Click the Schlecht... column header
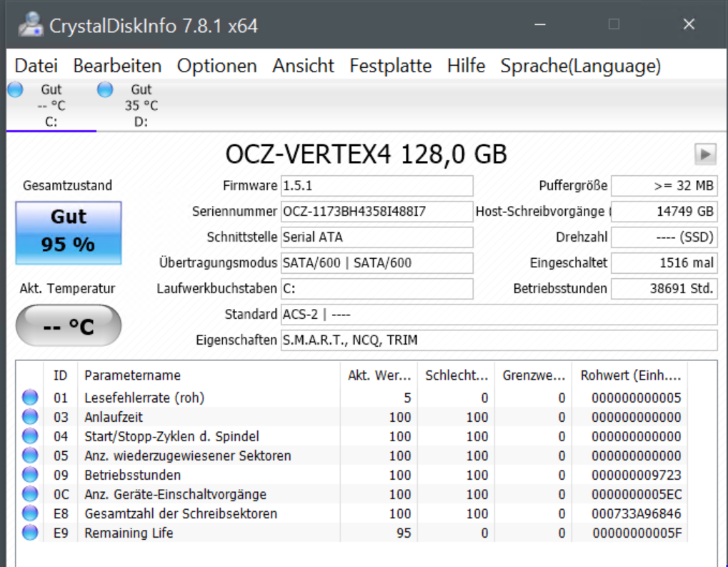This screenshot has width=728, height=567. [x=457, y=375]
